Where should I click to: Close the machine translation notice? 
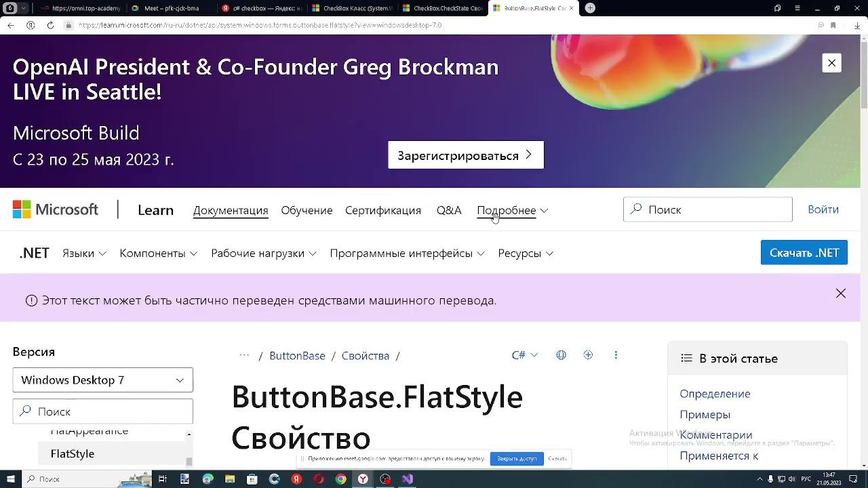841,293
